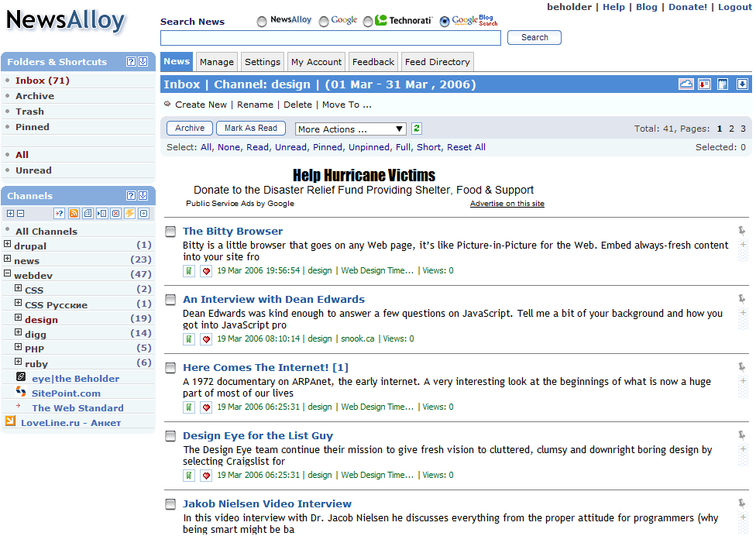Expand the PHP channel folder
This screenshot has height=536, width=756.
(x=19, y=346)
